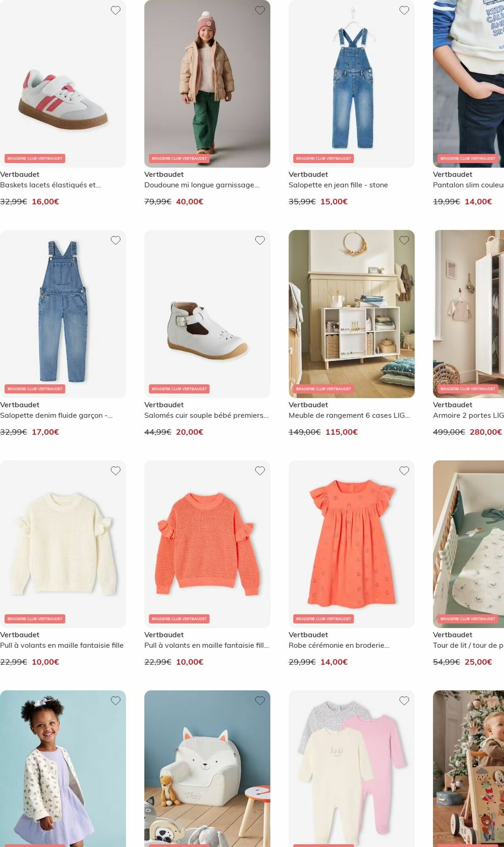Select the Braderie Club badge on the Doudoune

179,158
